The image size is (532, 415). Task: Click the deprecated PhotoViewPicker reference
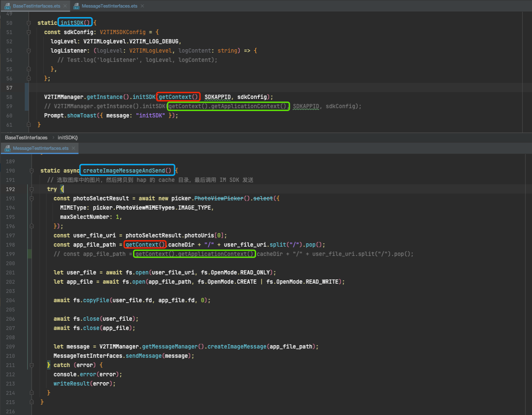pyautogui.click(x=219, y=198)
